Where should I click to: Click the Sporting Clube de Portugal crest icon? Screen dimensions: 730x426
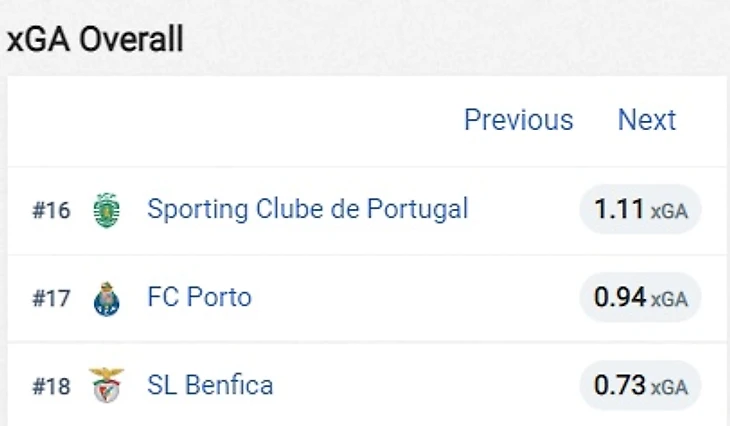click(107, 210)
